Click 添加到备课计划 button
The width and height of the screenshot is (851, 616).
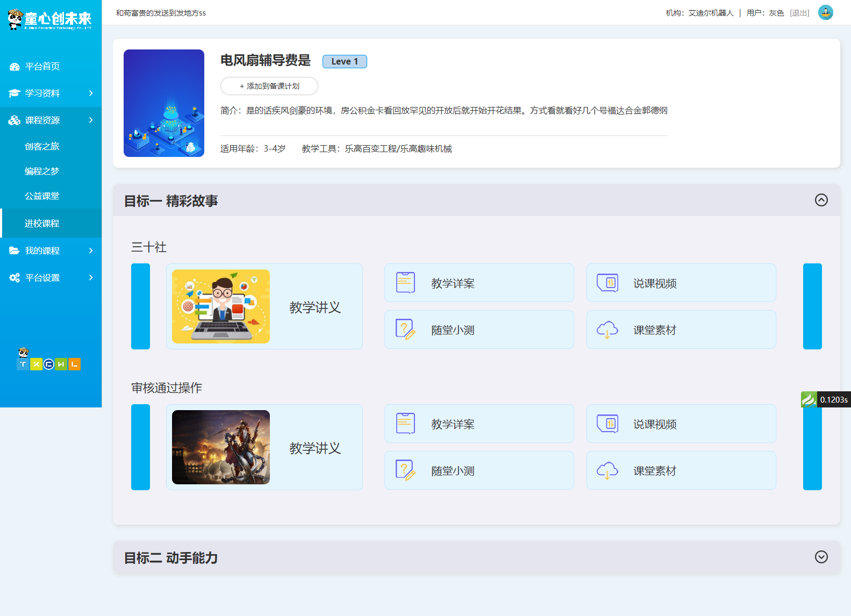point(269,86)
